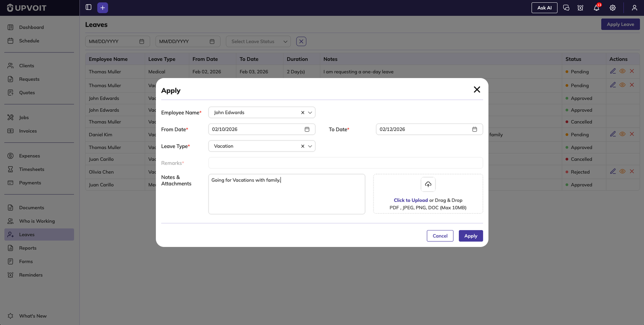Click the Apply Leave button
Screen dimensions: 644x325
pyautogui.click(x=620, y=24)
